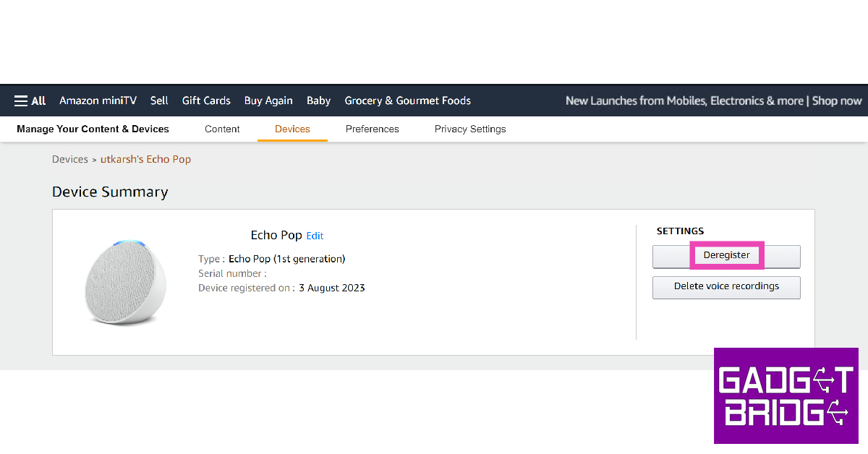Click utkarsh's Echo Pop breadcrumb
This screenshot has width=868, height=454.
[x=145, y=159]
